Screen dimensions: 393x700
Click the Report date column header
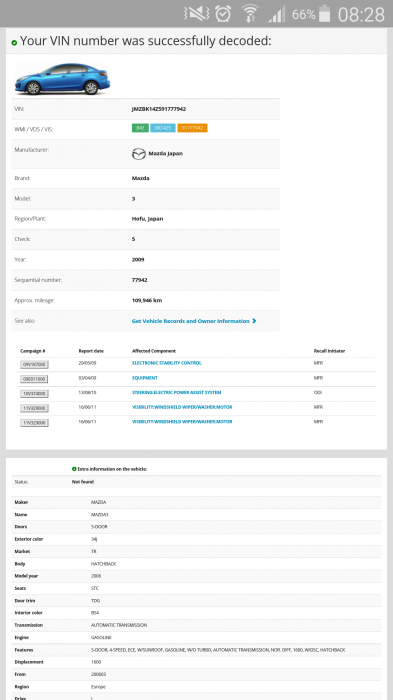(91, 351)
